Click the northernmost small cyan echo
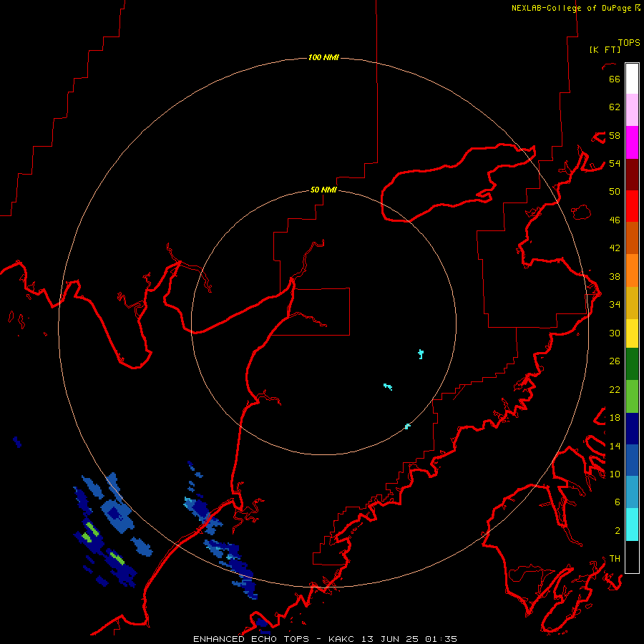The width and height of the screenshot is (644, 644). pos(421,354)
